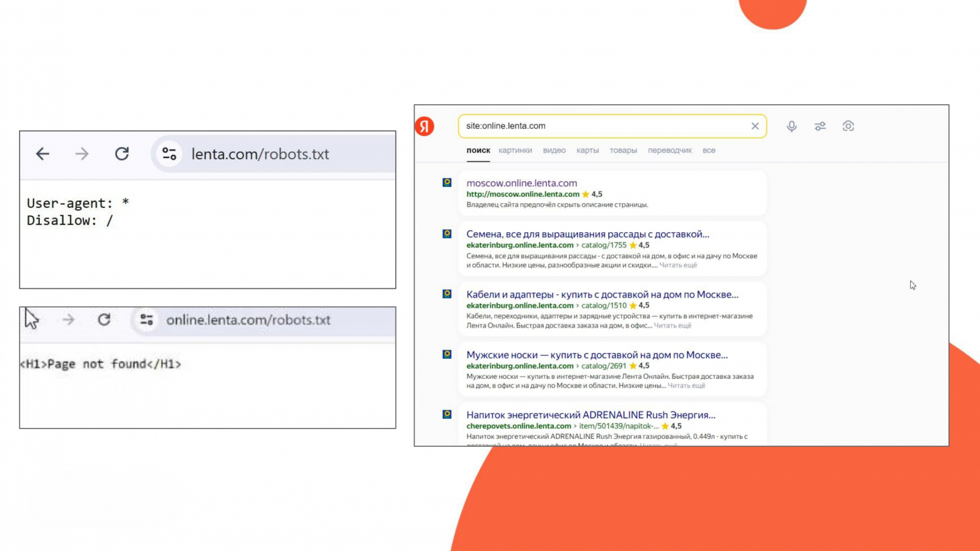Screen dimensions: 980x551
Task: Switch to the картинки tab
Action: 515,150
